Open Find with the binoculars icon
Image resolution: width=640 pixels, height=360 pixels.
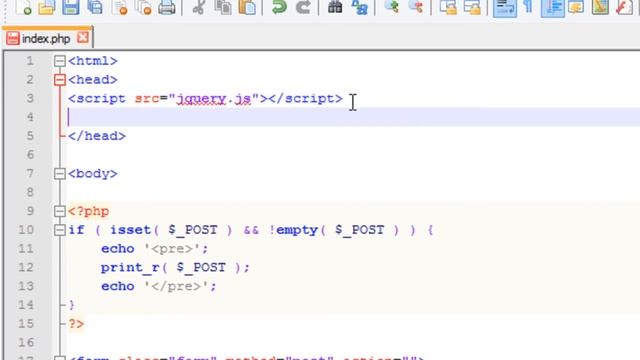pos(335,7)
